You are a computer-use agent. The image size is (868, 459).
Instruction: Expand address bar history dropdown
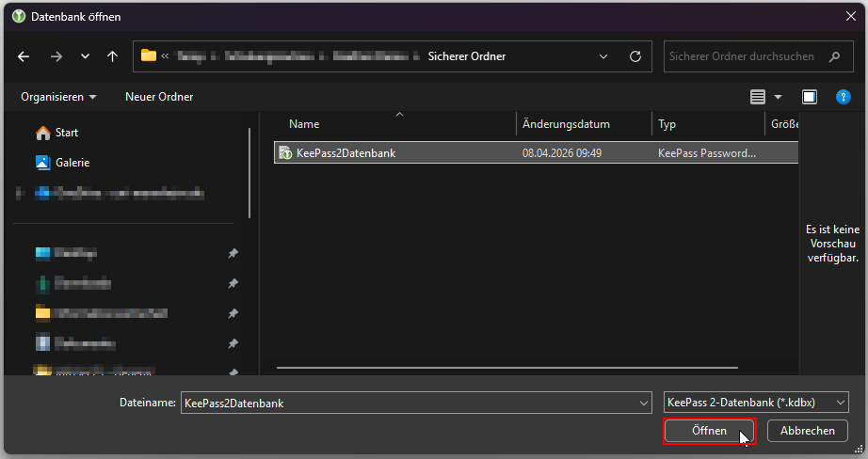tap(603, 56)
